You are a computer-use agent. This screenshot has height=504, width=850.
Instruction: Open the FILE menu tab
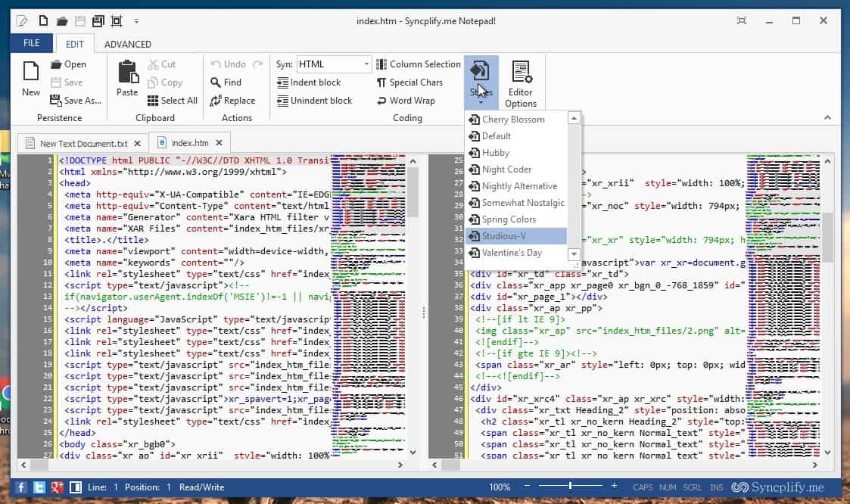coord(32,43)
